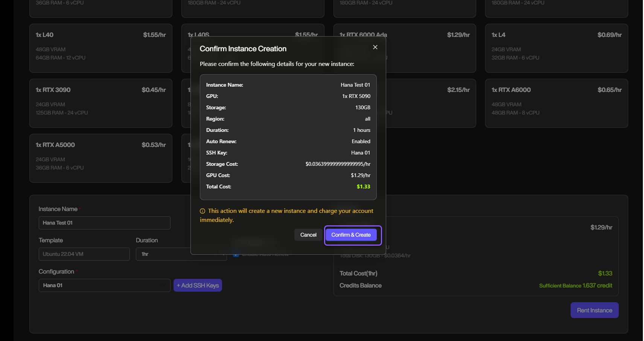This screenshot has width=644, height=341.
Task: Click the yellow warning info icon
Action: pyautogui.click(x=202, y=211)
